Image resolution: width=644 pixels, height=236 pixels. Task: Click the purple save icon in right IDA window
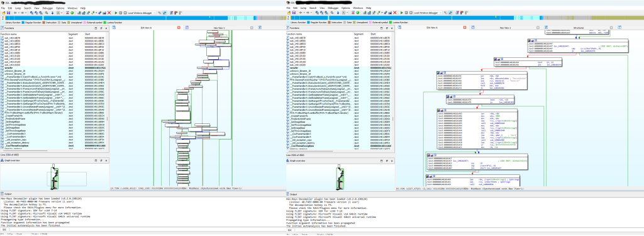[x=294, y=13]
